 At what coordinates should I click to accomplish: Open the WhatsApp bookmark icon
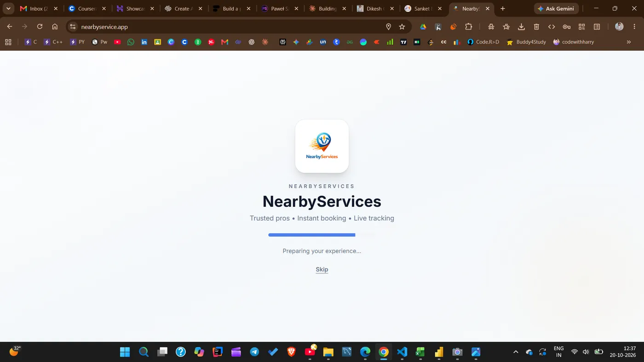(131, 42)
